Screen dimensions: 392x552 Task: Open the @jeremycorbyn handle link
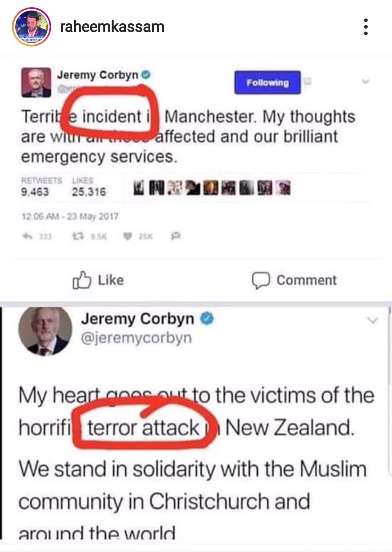point(136,338)
